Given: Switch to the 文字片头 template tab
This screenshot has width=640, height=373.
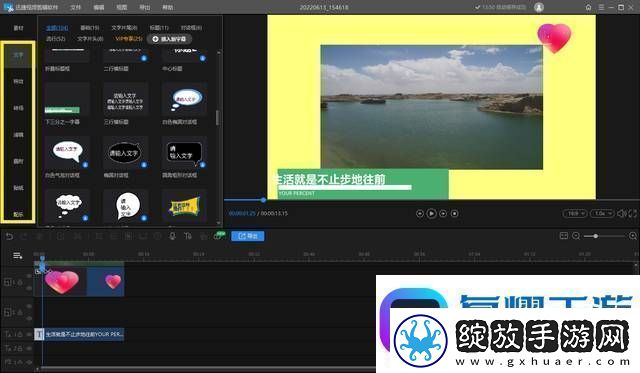Looking at the screenshot, I should (91, 39).
